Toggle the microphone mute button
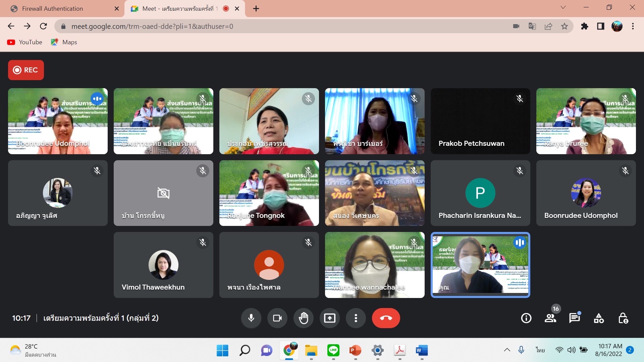Screen dimensions: 644x362 [251, 318]
